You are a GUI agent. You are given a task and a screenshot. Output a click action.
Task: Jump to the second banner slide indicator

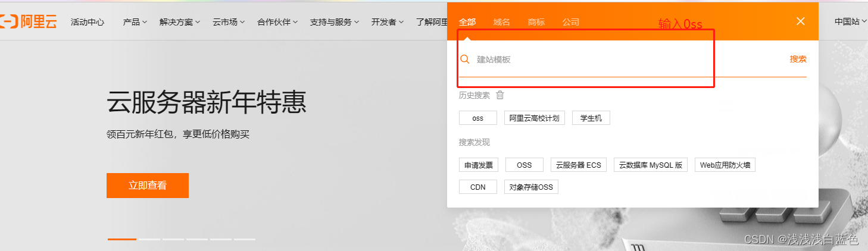(150, 239)
